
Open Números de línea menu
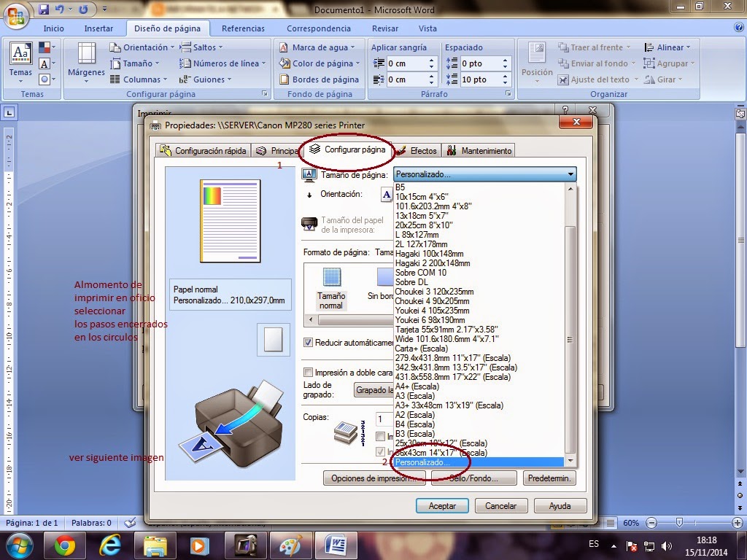[x=222, y=63]
